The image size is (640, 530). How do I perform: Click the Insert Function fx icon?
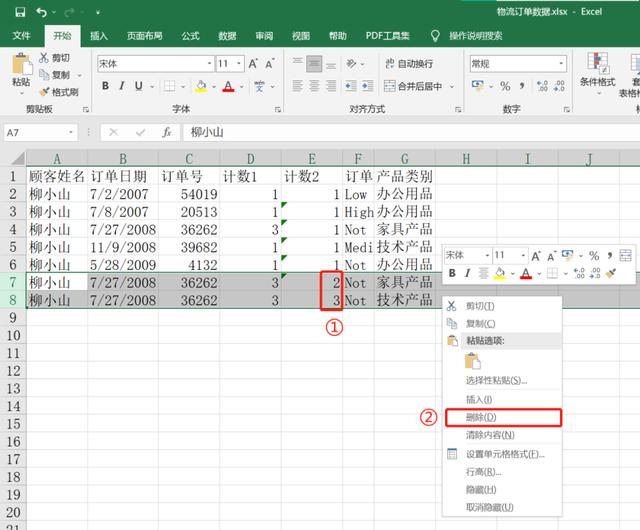(x=167, y=132)
